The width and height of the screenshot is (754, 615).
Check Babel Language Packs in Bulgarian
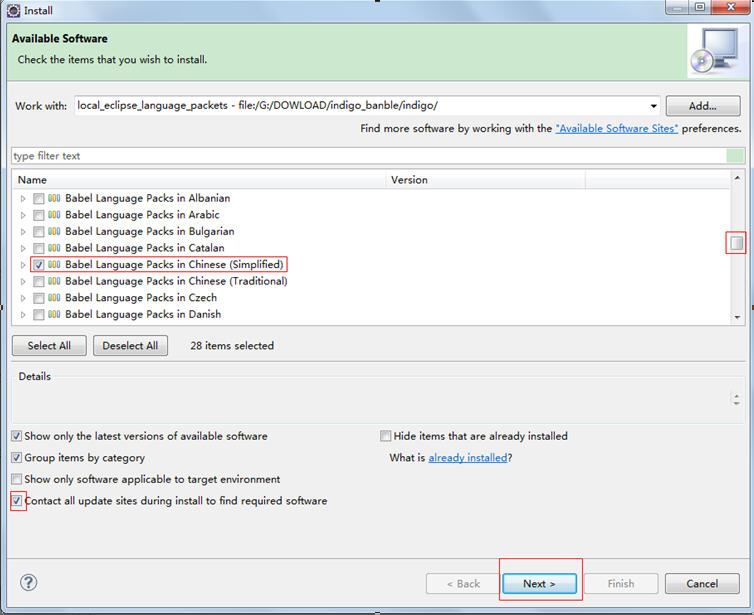pos(38,232)
